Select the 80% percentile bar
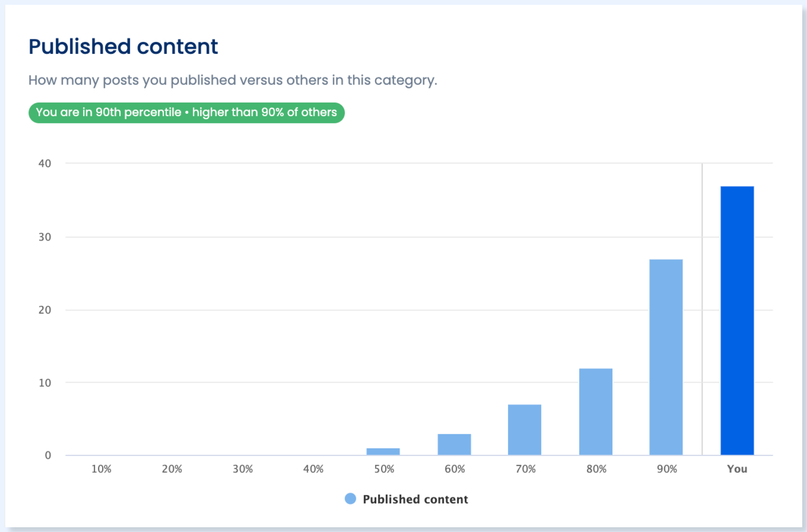807x532 pixels. (596, 412)
